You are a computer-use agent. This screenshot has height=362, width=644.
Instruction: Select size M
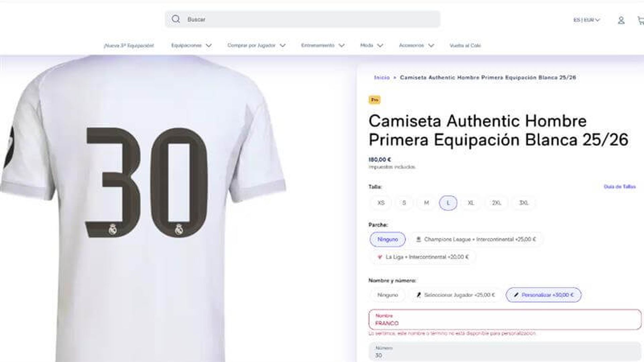426,203
